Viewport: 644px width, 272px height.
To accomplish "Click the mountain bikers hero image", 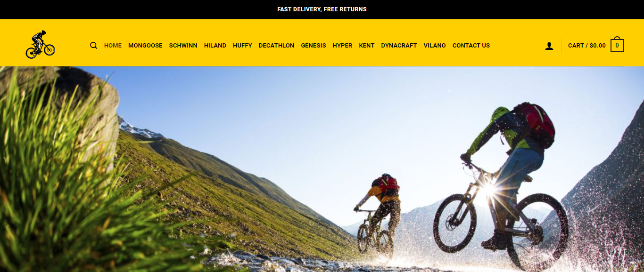I will (x=322, y=169).
